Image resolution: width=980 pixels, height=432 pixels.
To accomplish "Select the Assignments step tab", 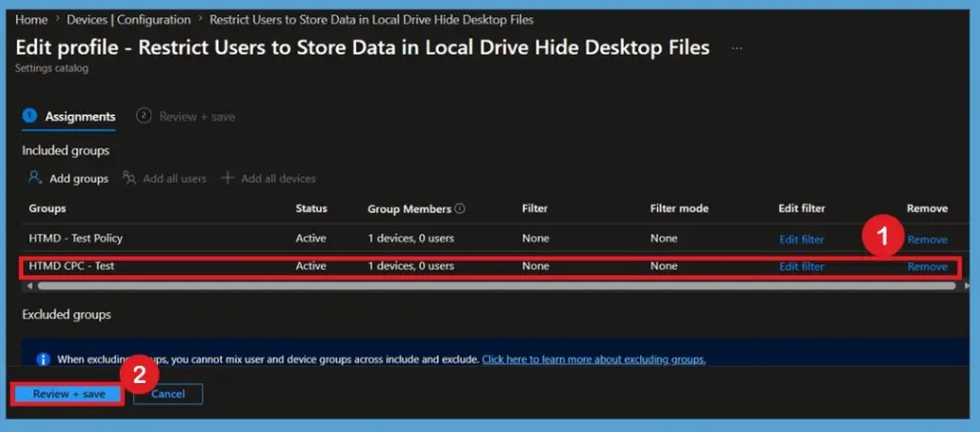I will [69, 117].
